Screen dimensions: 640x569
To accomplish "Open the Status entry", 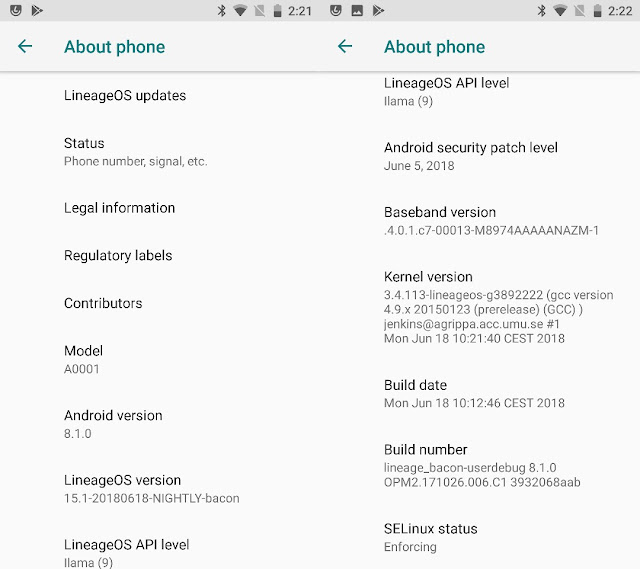I will tap(160, 152).
